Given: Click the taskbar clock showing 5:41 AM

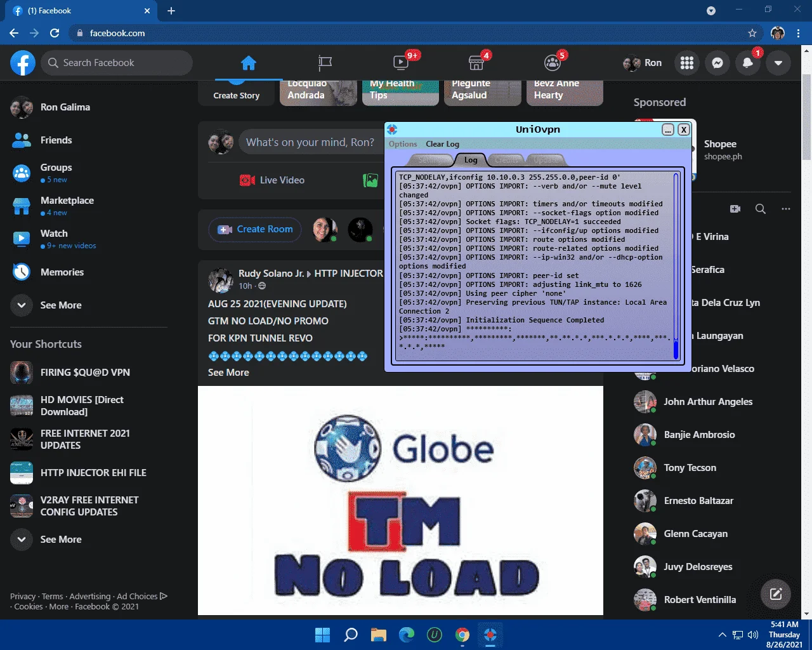Looking at the screenshot, I should (x=784, y=634).
